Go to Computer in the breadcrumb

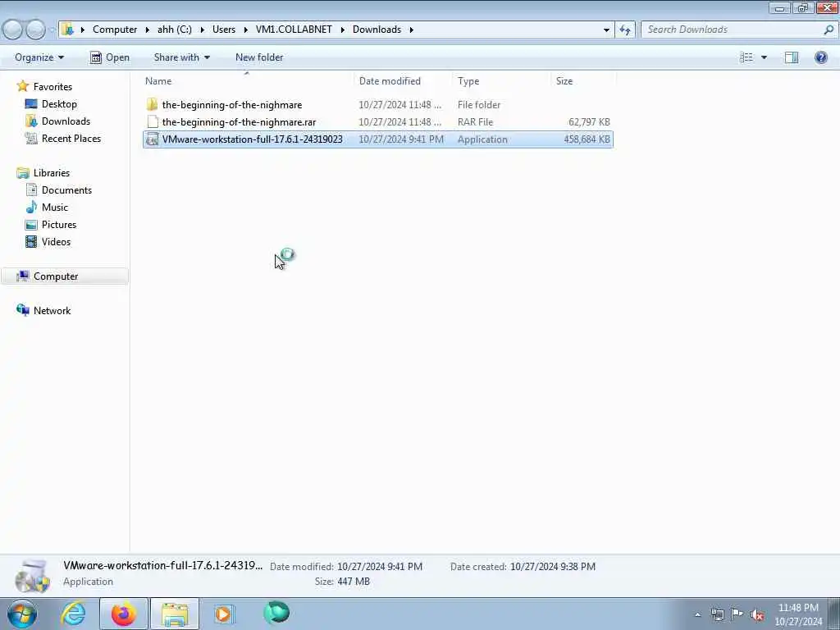click(x=115, y=30)
